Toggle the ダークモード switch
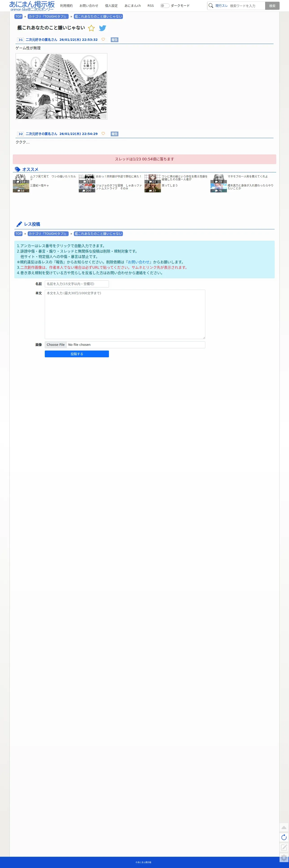This screenshot has width=289, height=868. point(165,6)
